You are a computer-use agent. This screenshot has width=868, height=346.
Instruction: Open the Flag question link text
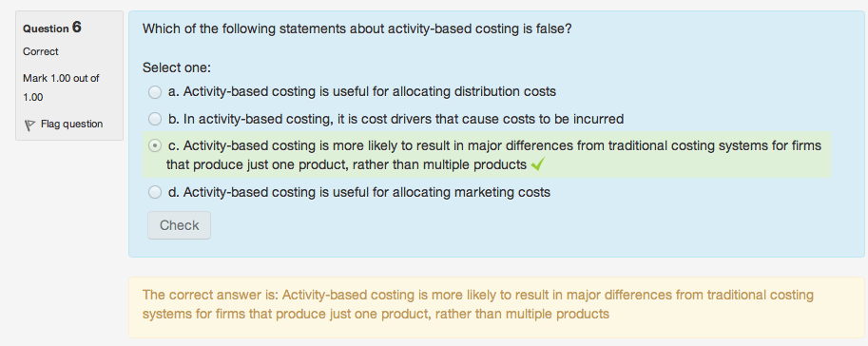pyautogui.click(x=72, y=124)
